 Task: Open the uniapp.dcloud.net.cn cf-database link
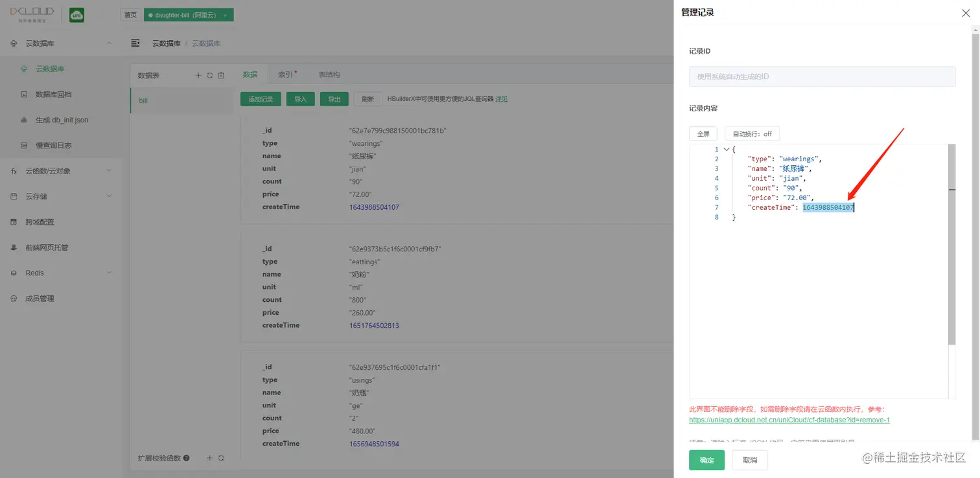point(789,420)
